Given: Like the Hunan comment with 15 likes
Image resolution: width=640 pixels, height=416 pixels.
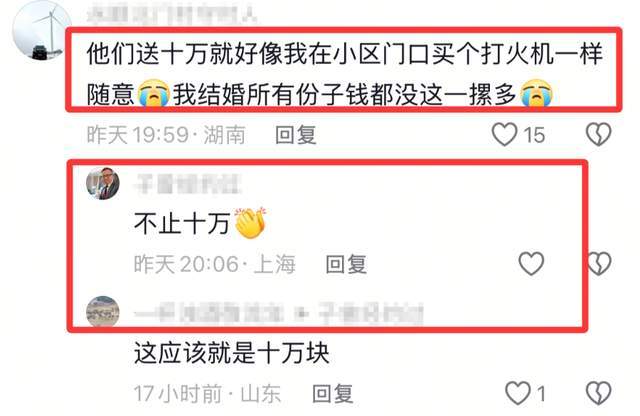Looking at the screenshot, I should coord(504,134).
